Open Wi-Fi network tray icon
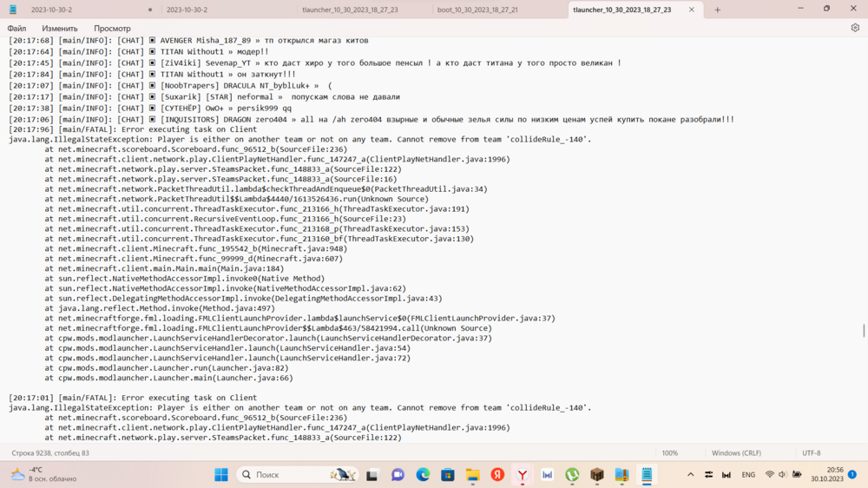868x488 pixels. pyautogui.click(x=769, y=475)
